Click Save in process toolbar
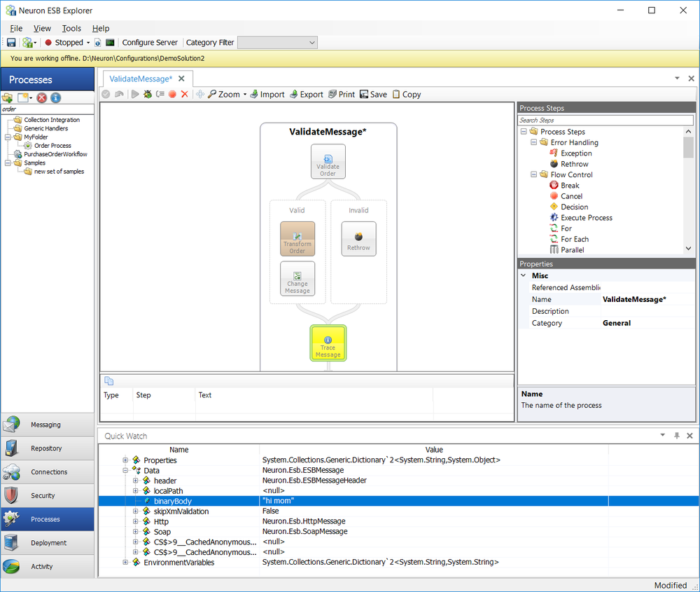The width and height of the screenshot is (700, 592). pos(373,95)
